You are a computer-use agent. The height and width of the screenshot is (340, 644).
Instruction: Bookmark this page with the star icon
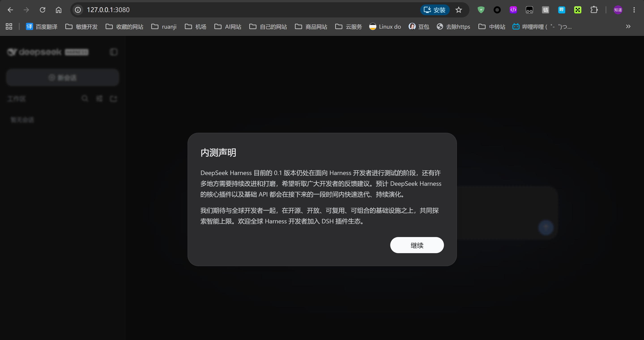click(x=458, y=10)
